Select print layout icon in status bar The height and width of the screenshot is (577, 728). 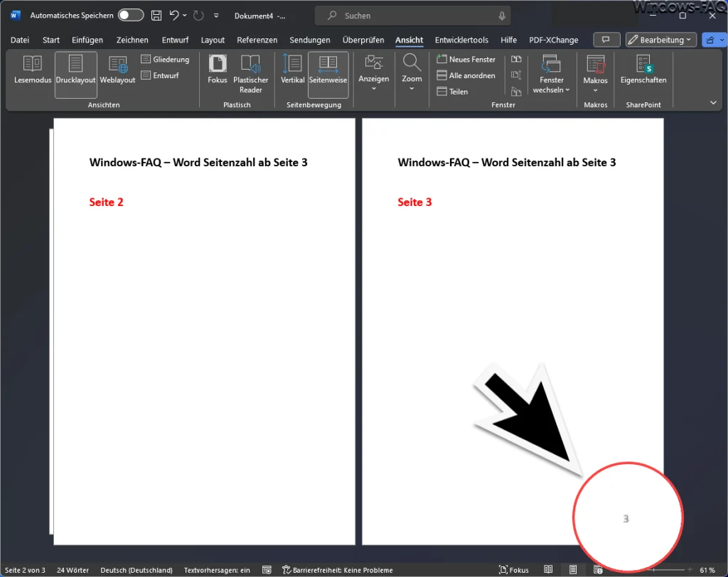573,570
